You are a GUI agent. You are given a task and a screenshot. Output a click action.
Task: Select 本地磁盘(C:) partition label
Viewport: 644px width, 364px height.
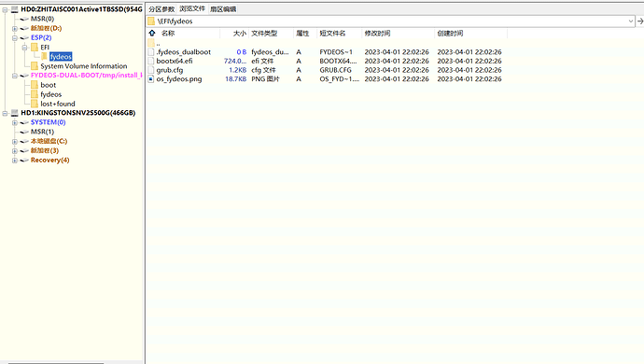coord(49,141)
